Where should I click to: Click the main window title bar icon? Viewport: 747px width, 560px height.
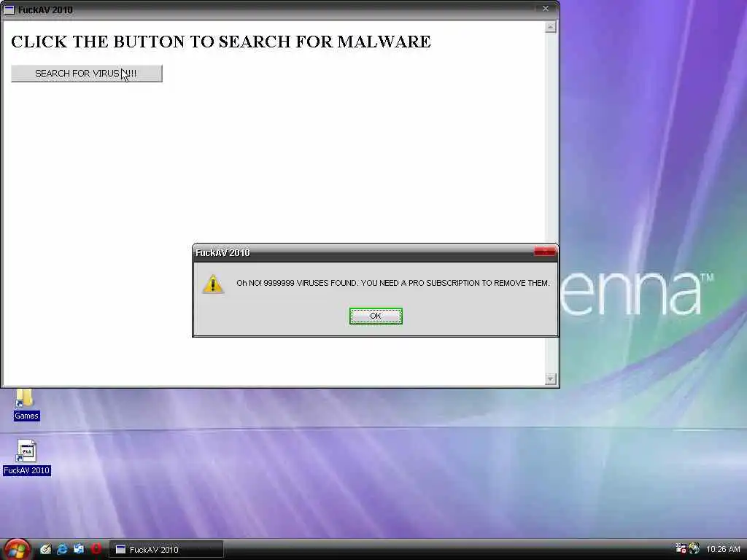(x=9, y=9)
